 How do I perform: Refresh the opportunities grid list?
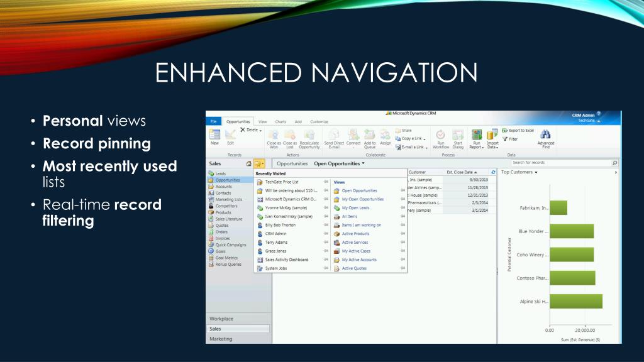[x=493, y=172]
